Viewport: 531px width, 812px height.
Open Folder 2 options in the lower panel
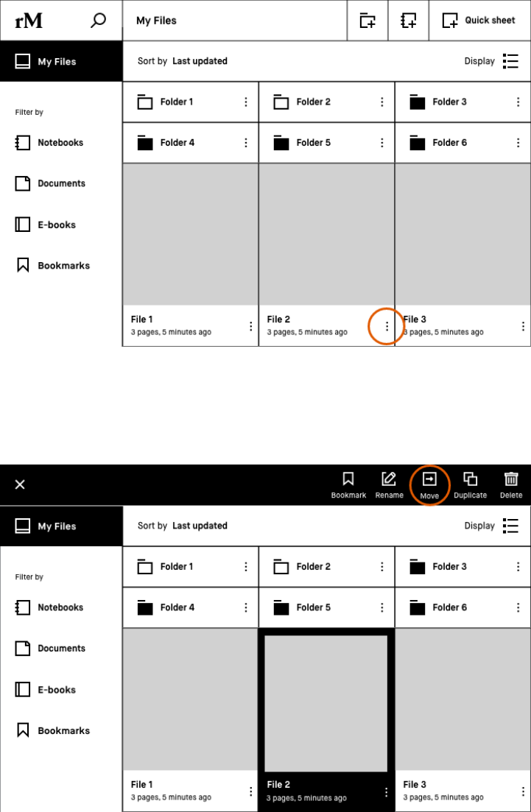click(x=381, y=567)
